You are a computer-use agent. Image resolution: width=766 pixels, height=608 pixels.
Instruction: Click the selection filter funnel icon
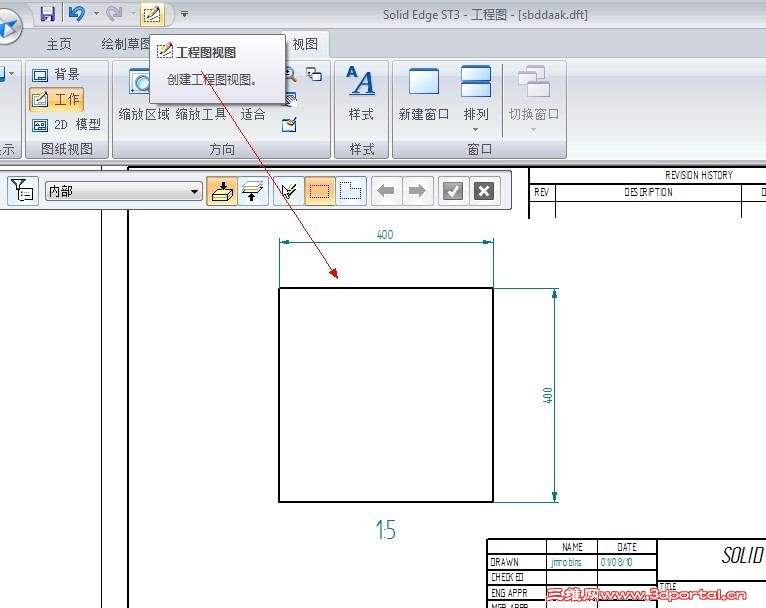(x=22, y=190)
